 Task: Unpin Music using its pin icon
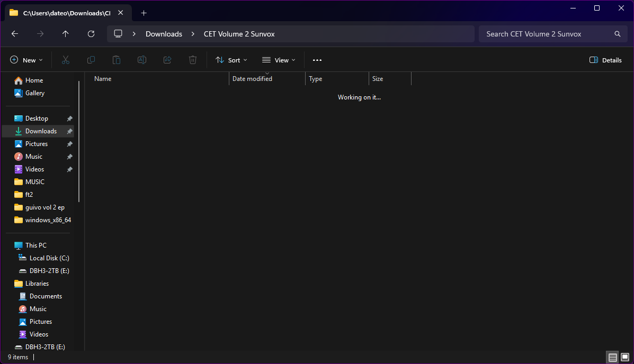click(69, 157)
